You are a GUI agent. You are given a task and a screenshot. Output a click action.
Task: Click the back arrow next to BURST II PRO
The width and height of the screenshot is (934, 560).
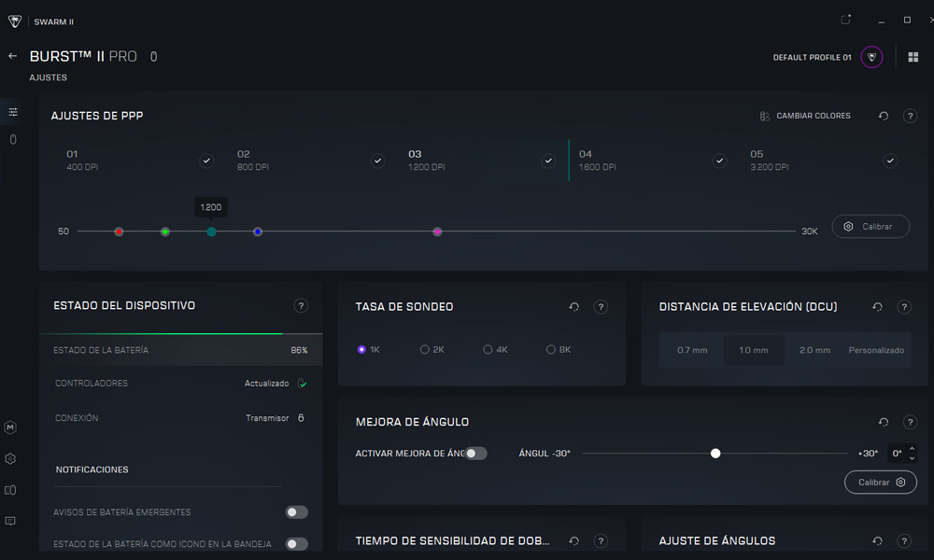[13, 56]
